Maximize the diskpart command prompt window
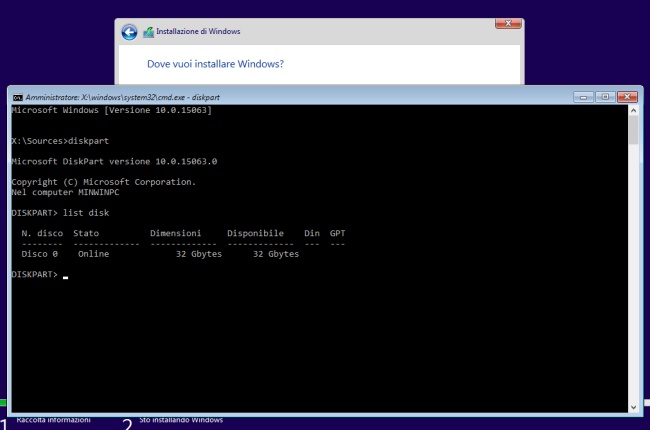 (x=605, y=97)
